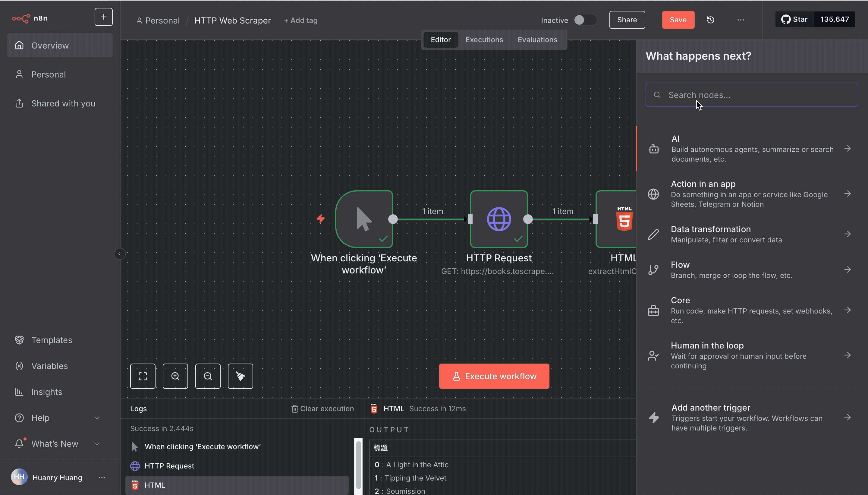Screen dimensions: 868x495
Task: Toggle the Inactive workflow switch
Action: [x=585, y=20]
